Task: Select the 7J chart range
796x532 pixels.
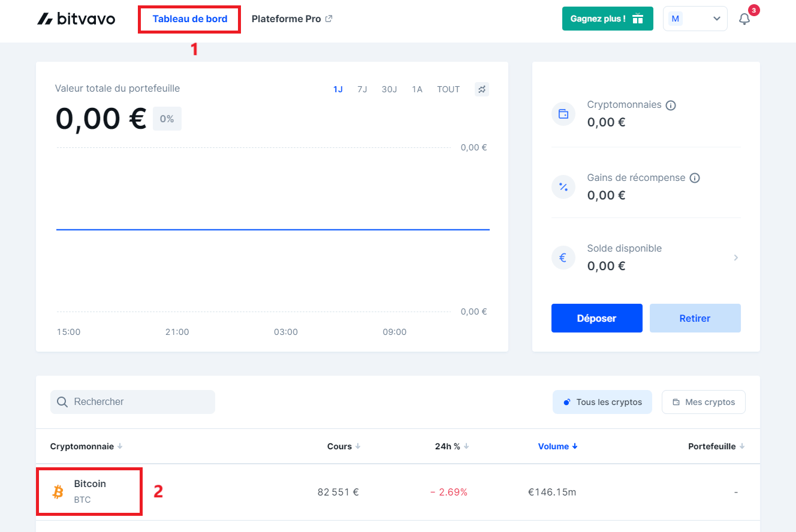Action: 362,89
